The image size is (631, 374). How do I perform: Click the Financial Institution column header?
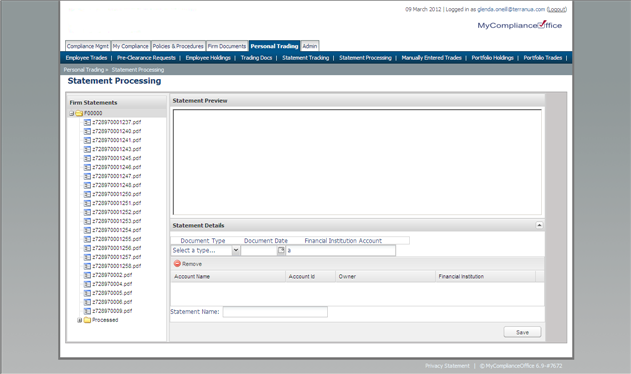click(486, 277)
